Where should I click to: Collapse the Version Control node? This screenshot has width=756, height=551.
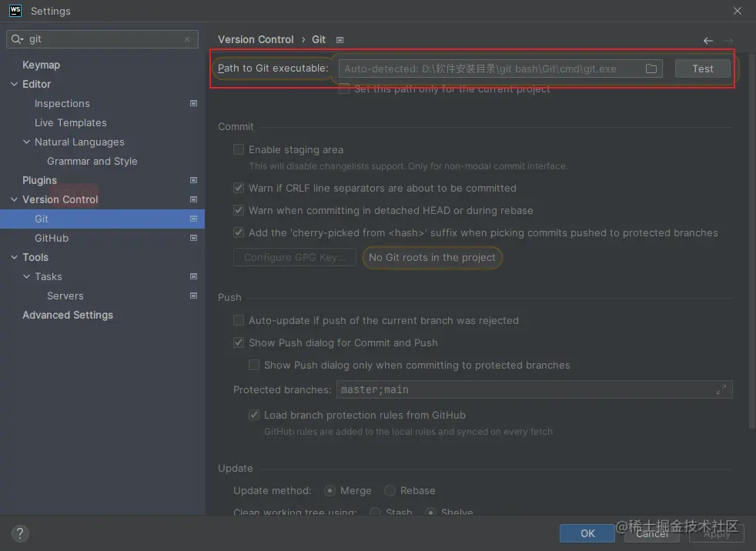click(x=14, y=199)
